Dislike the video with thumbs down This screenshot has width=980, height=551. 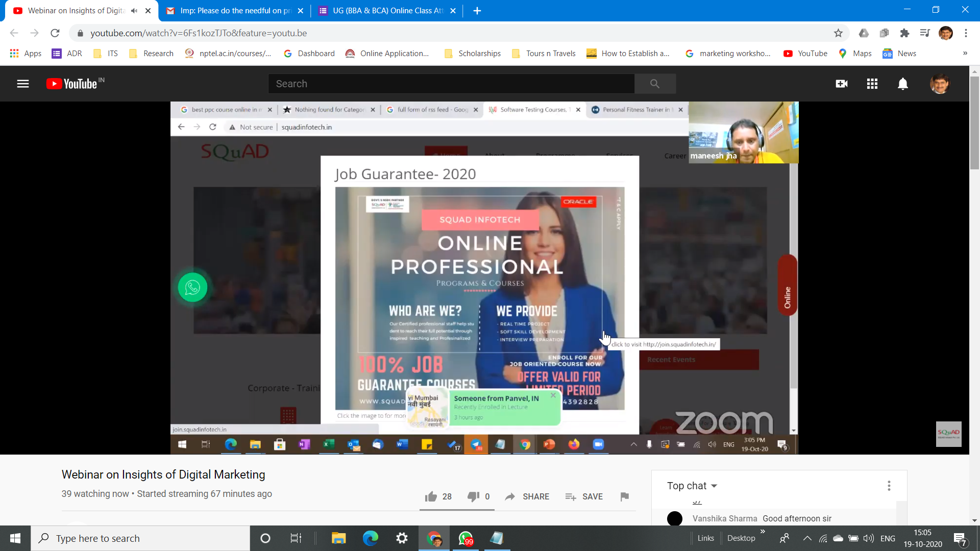click(x=473, y=496)
